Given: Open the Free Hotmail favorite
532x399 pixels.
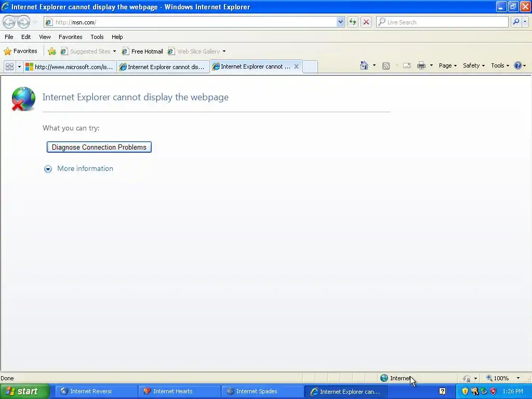Looking at the screenshot, I should (x=142, y=51).
